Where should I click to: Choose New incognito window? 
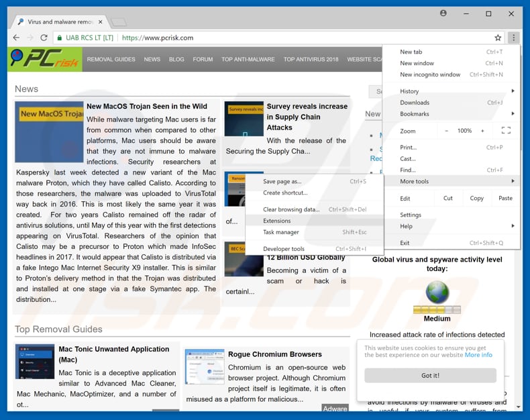452,74
